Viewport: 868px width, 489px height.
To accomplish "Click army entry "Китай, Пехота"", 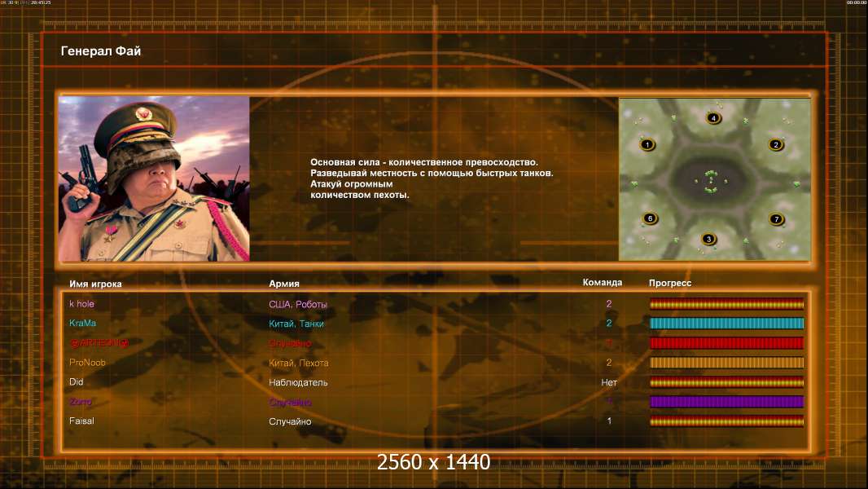I will pos(298,363).
